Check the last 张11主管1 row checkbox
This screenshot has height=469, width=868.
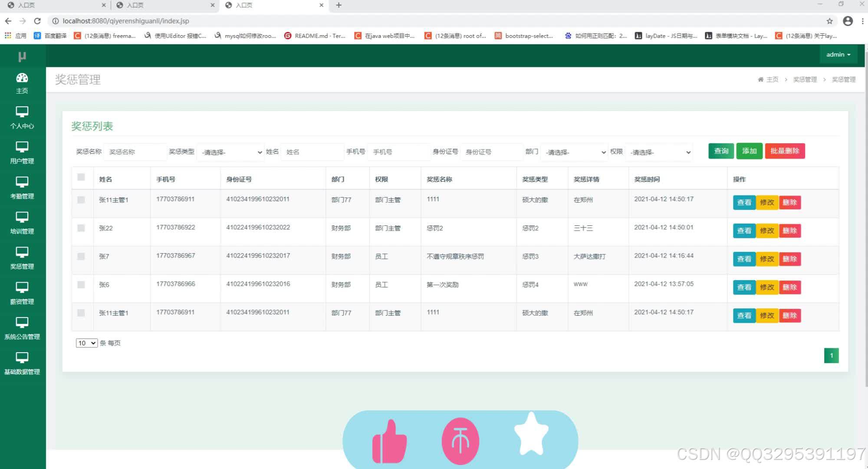pyautogui.click(x=81, y=313)
